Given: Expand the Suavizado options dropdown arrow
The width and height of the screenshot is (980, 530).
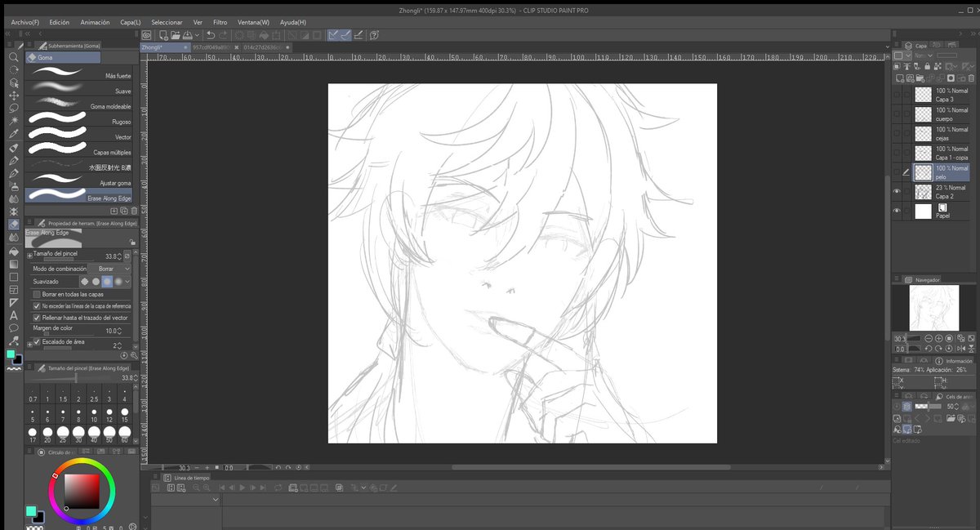Looking at the screenshot, I should click(x=128, y=281).
